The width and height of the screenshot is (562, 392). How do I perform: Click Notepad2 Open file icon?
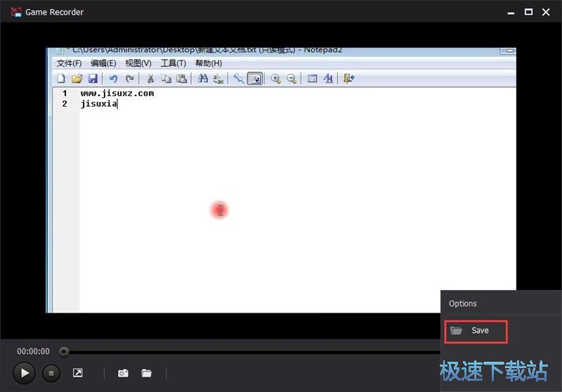pos(77,79)
